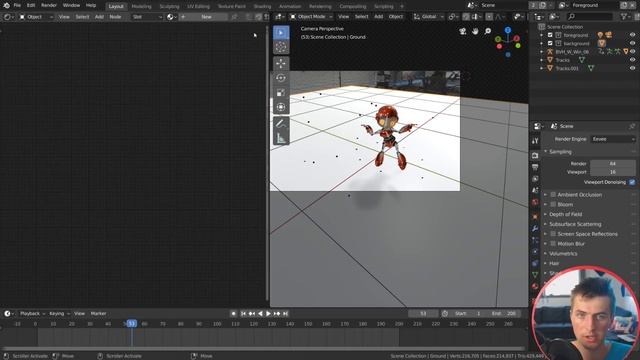Image resolution: width=640 pixels, height=360 pixels.
Task: Toggle Viewport Denoising checkbox
Action: click(x=632, y=182)
